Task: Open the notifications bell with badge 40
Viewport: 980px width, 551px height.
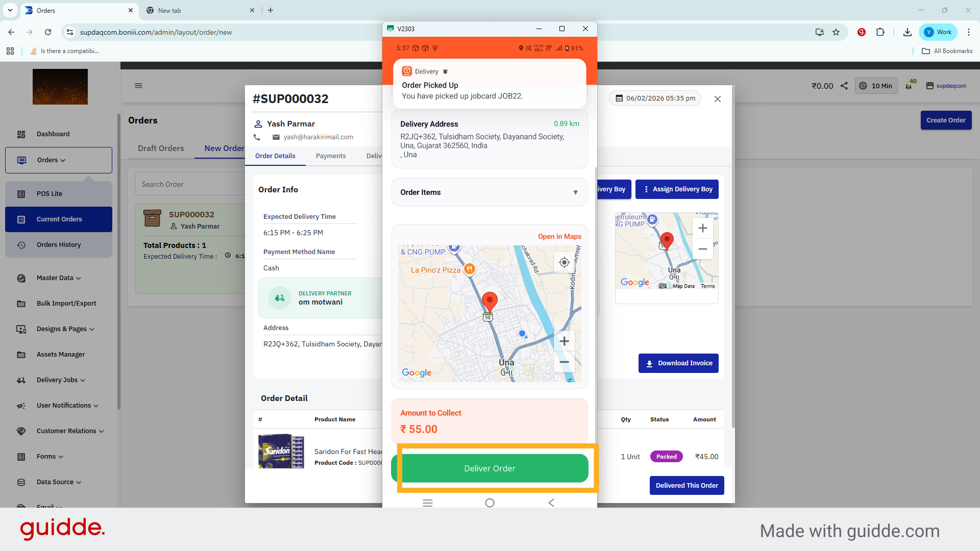Action: point(909,85)
